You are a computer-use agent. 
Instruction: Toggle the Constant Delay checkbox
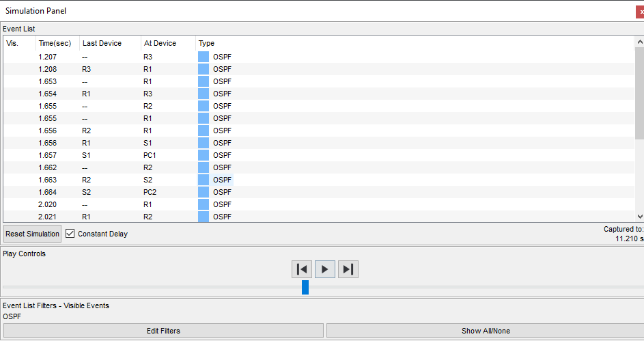70,234
